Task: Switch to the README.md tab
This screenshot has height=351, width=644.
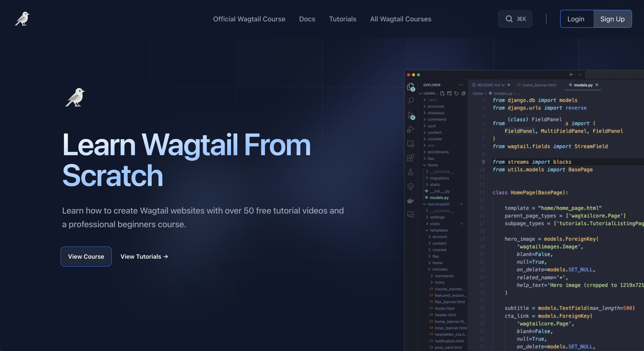Action: pos(491,85)
